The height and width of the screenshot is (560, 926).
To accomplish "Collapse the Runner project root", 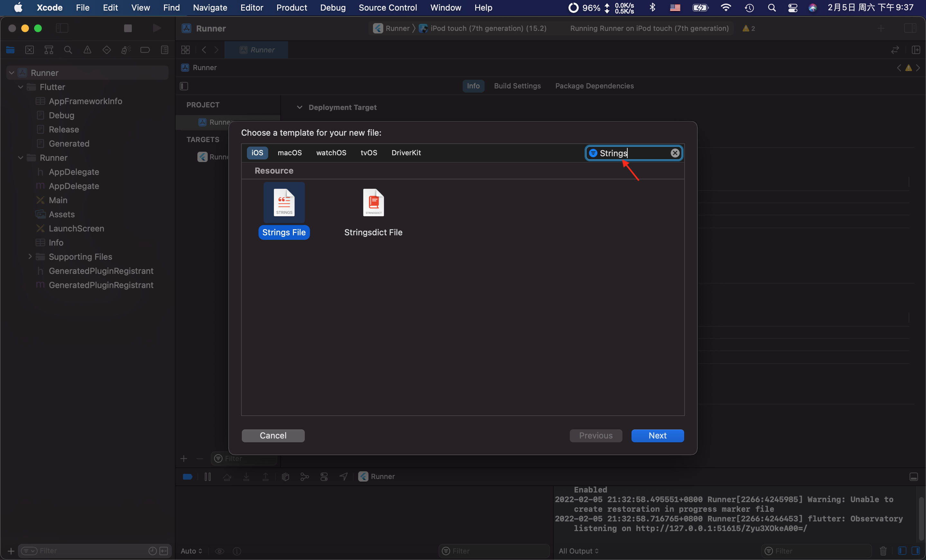I will coord(12,73).
